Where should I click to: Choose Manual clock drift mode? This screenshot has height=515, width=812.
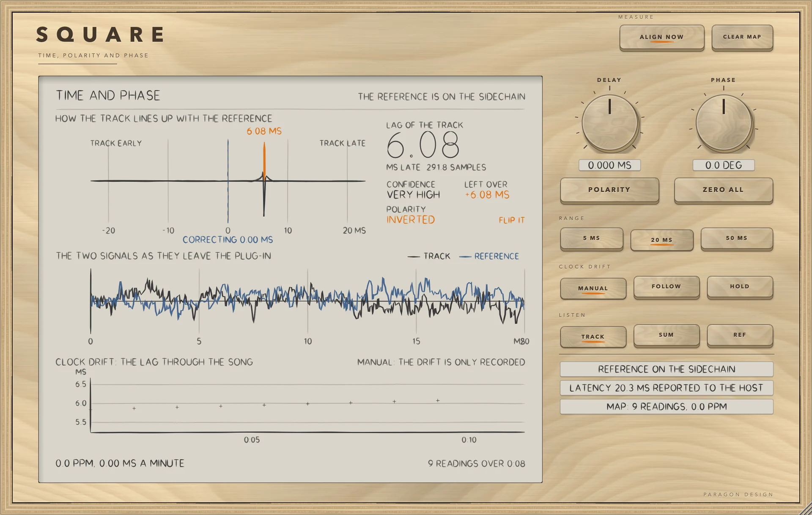click(x=593, y=288)
